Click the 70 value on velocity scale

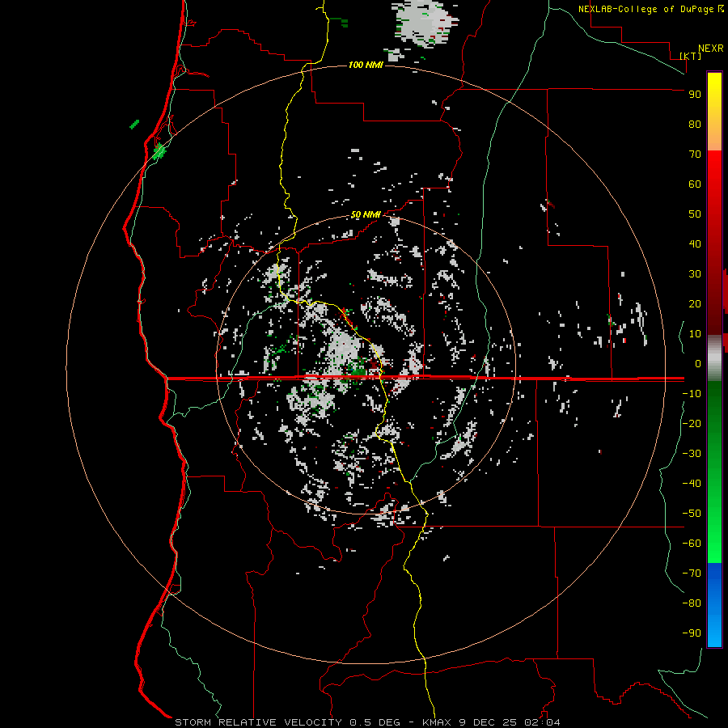click(695, 154)
